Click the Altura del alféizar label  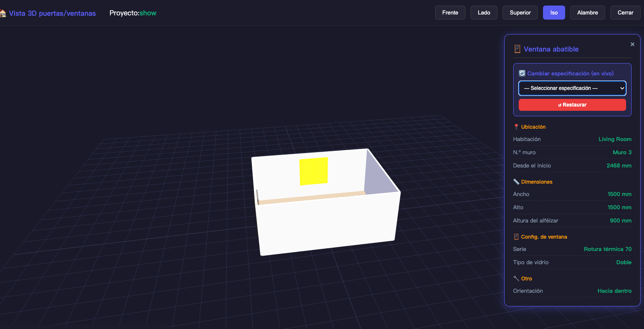coord(536,221)
